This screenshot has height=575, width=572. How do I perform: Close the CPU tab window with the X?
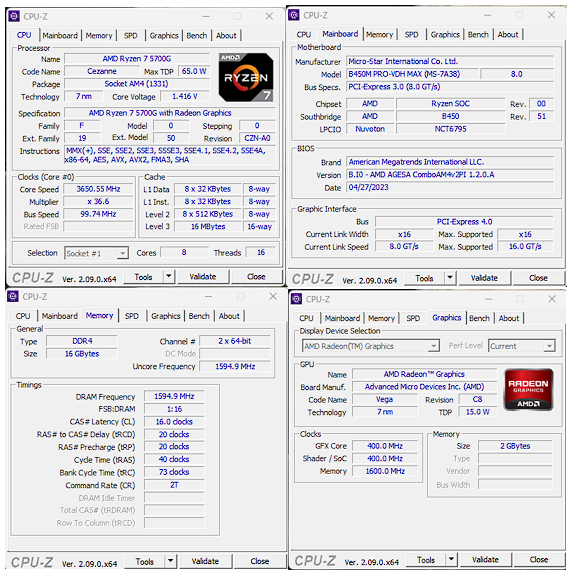[x=269, y=16]
